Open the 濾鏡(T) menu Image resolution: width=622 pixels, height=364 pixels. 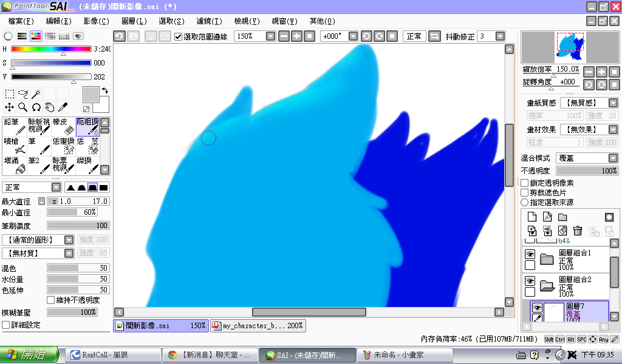click(x=209, y=21)
